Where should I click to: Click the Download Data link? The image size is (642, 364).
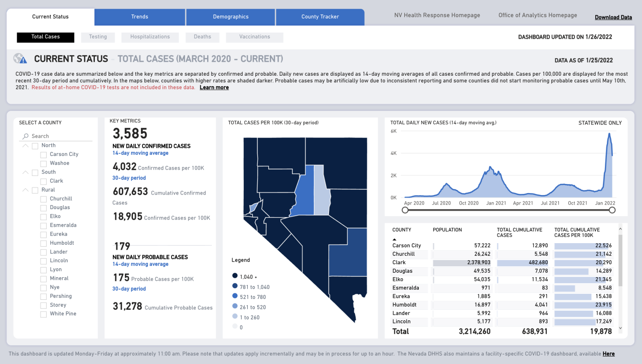click(x=613, y=17)
